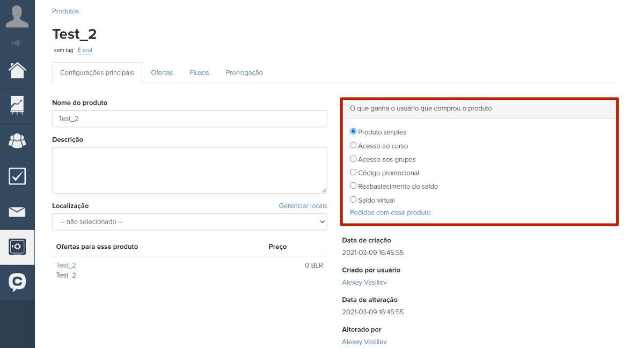Open the tasks checkmark icon

[x=17, y=176]
